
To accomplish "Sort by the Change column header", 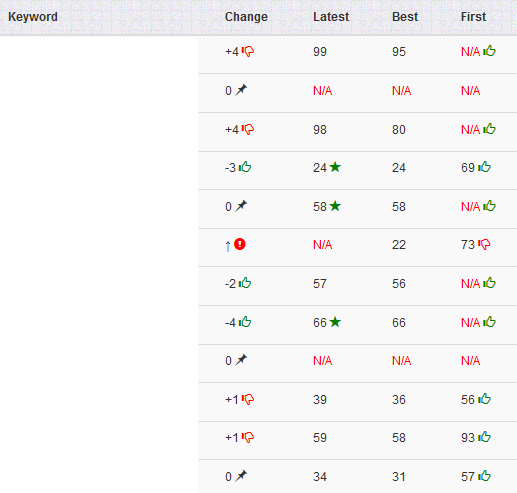I will pos(246,17).
